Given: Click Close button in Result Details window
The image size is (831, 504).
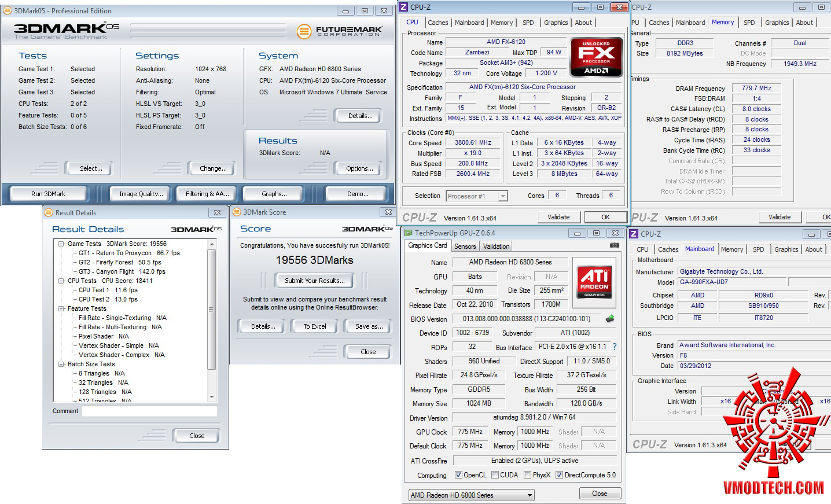Looking at the screenshot, I should click(197, 436).
